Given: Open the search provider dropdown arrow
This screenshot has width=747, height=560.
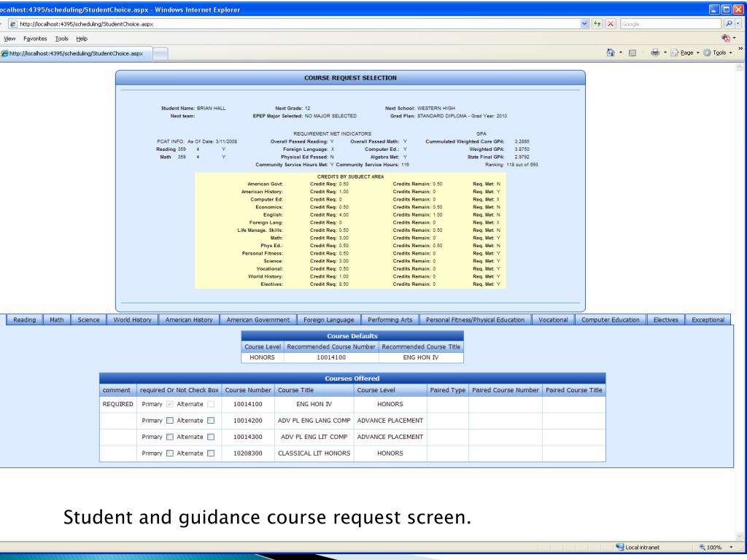Looking at the screenshot, I should 738,24.
